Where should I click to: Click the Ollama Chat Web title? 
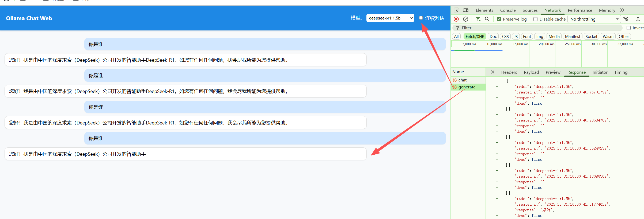tap(29, 18)
